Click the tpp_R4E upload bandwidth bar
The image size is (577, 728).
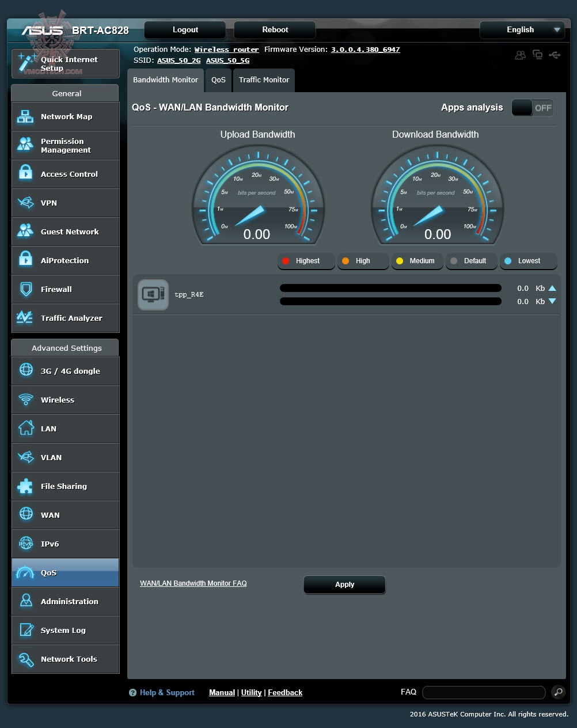pos(390,288)
